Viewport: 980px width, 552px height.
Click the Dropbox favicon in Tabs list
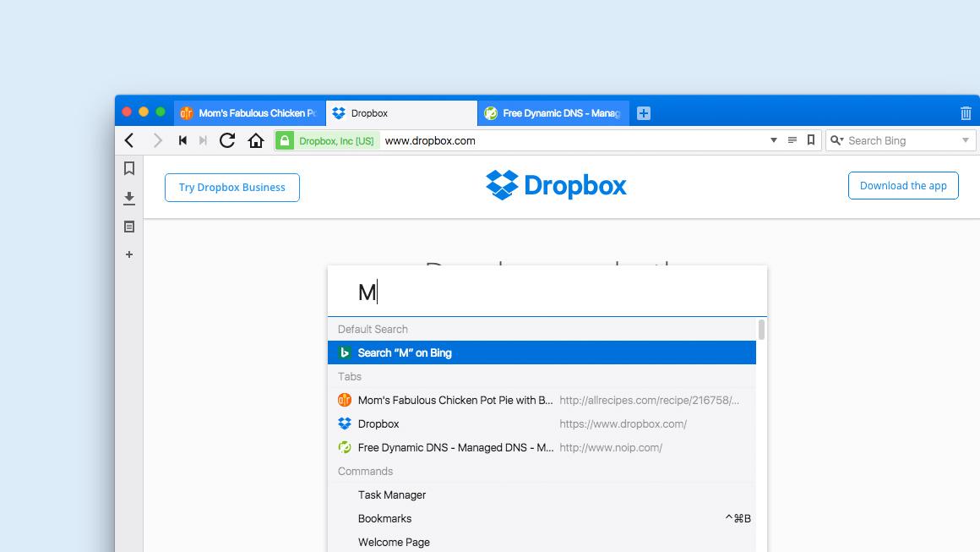pyautogui.click(x=345, y=424)
